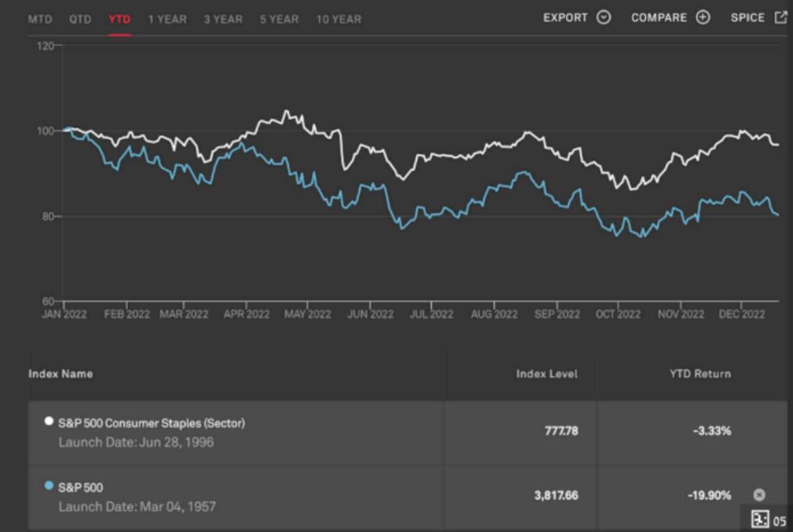Click the white Consumer Staples color dot

[49, 421]
